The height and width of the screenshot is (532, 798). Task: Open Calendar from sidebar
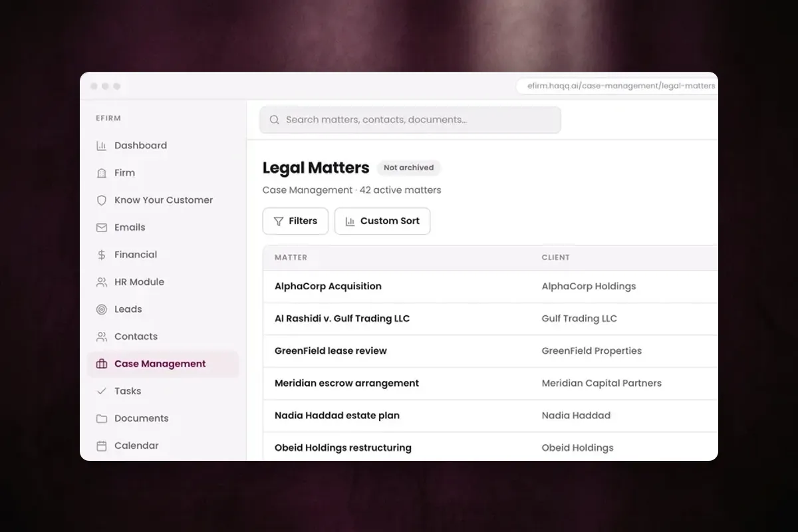pyautogui.click(x=163, y=446)
